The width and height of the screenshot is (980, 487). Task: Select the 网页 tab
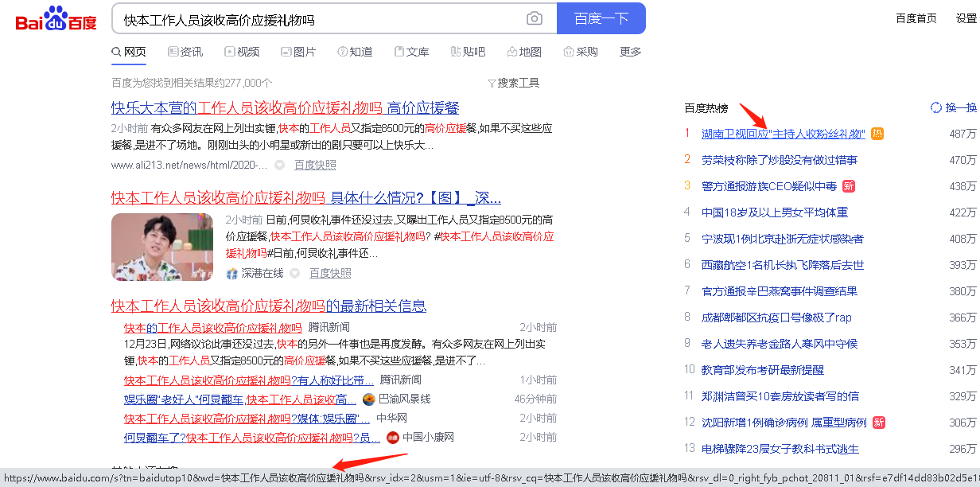tap(129, 52)
